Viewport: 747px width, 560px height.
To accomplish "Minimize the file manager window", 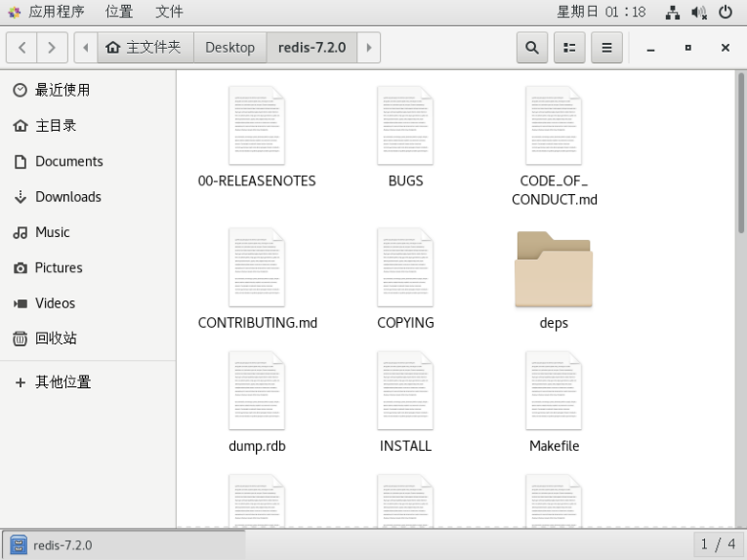I will [650, 48].
